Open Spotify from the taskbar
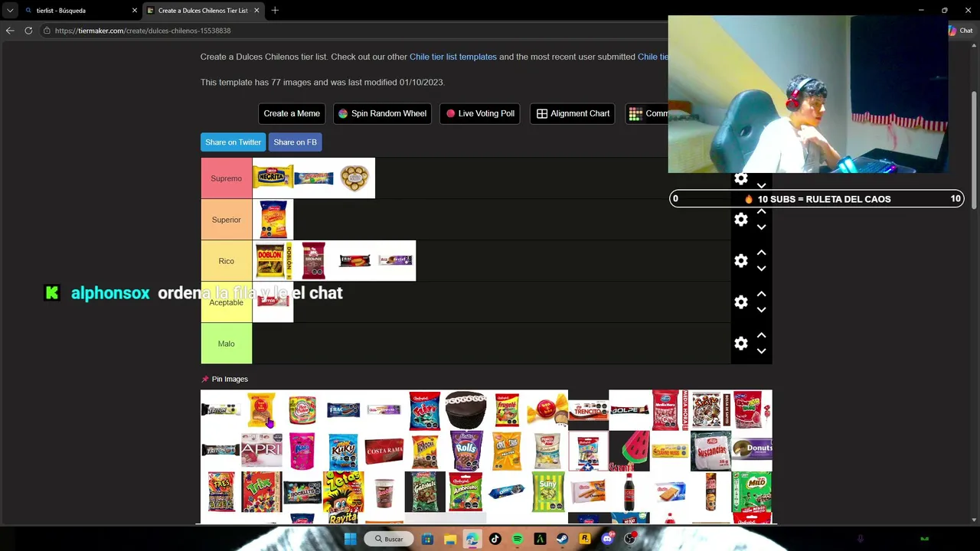The width and height of the screenshot is (980, 551). [x=518, y=539]
